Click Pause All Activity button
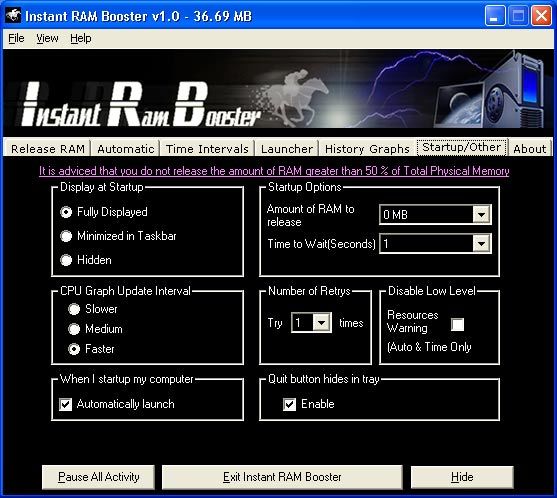 click(98, 477)
